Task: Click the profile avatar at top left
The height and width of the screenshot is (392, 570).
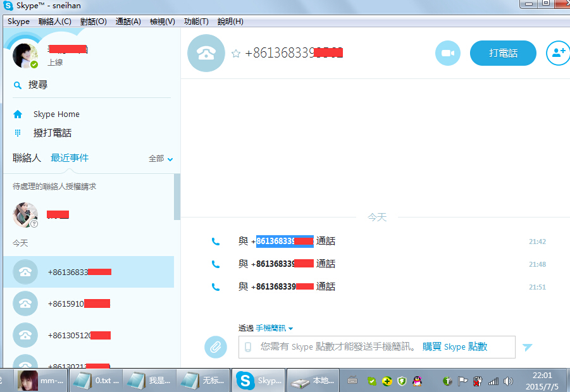Action: (x=25, y=56)
